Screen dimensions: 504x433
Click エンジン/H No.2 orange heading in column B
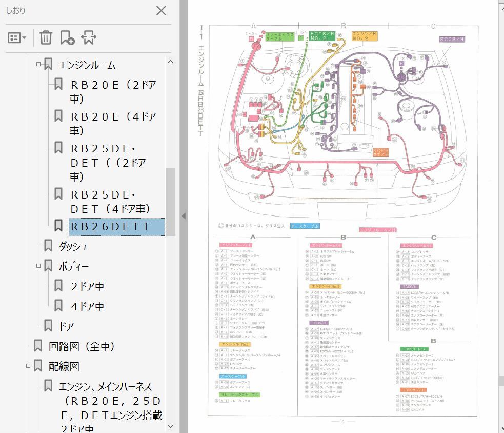(326, 286)
